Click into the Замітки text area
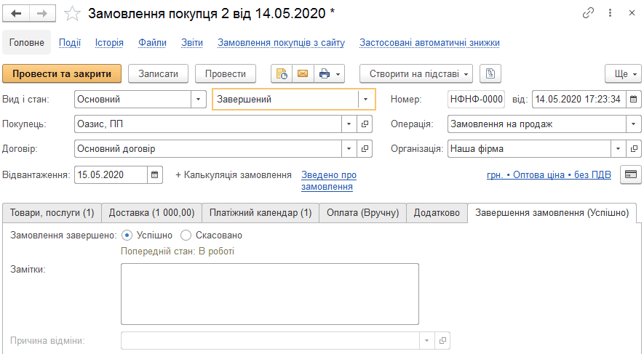The image size is (644, 354). tap(270, 294)
